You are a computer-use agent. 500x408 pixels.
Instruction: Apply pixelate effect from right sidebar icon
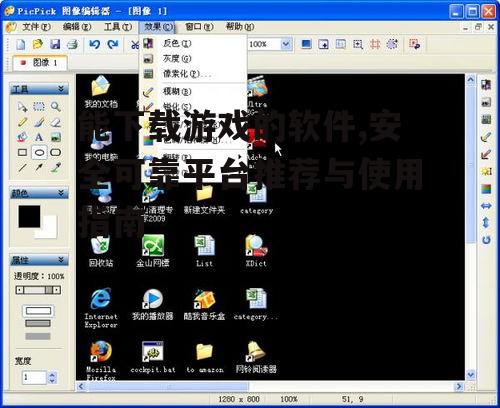point(486,119)
